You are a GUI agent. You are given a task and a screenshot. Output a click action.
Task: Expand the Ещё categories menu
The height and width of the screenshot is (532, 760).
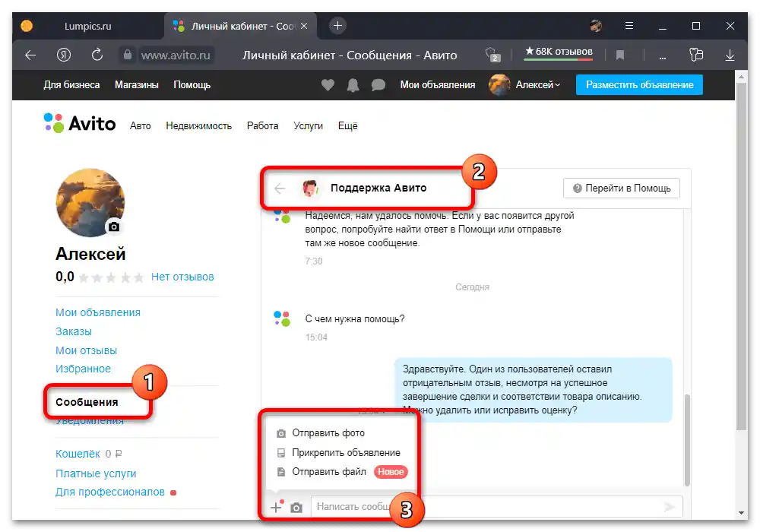click(x=347, y=126)
